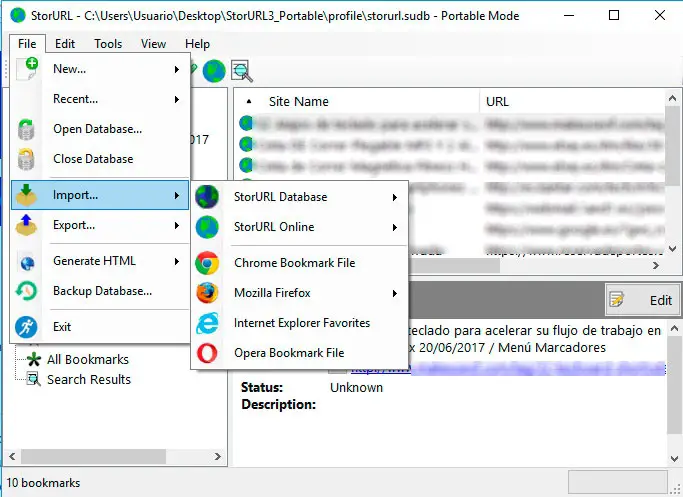Click the sort arrow above the Site Name column
Screen dimensions: 683x497
(x=249, y=101)
